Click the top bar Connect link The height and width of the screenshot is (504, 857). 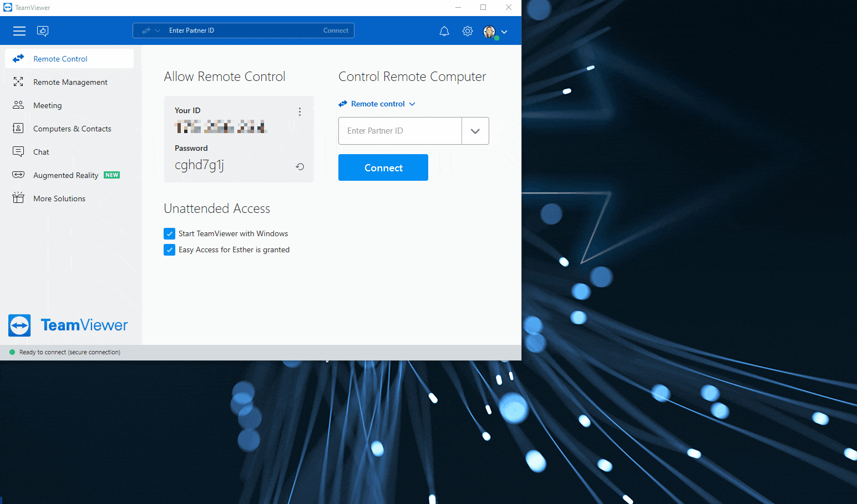click(x=336, y=30)
